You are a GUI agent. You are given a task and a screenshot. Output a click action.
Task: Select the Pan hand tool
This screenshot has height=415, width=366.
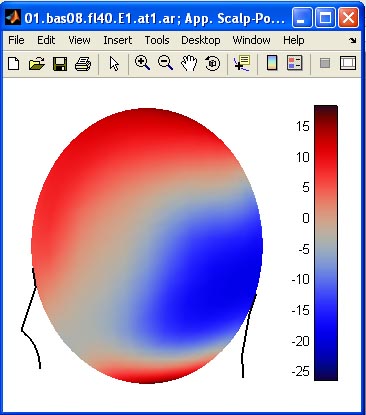189,63
